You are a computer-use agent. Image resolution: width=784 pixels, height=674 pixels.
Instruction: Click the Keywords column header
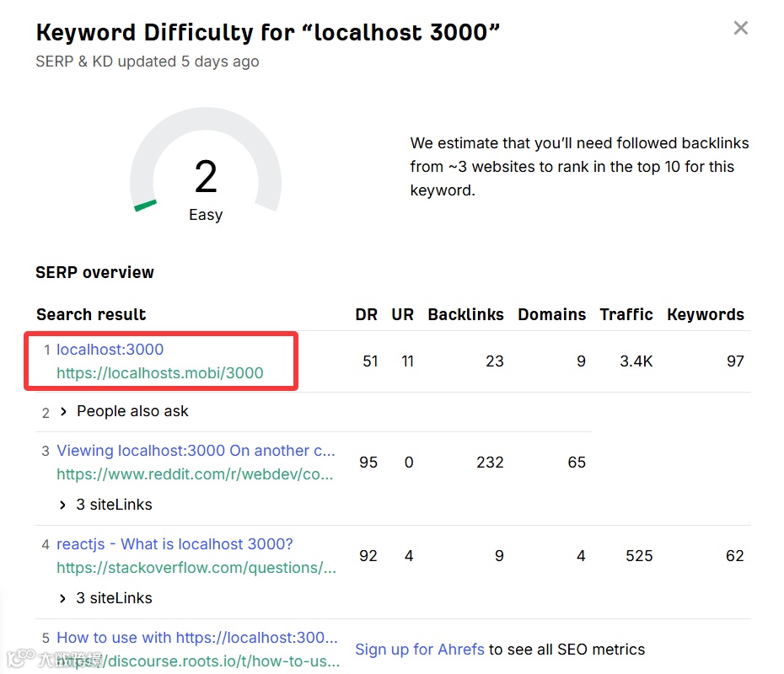coord(706,315)
